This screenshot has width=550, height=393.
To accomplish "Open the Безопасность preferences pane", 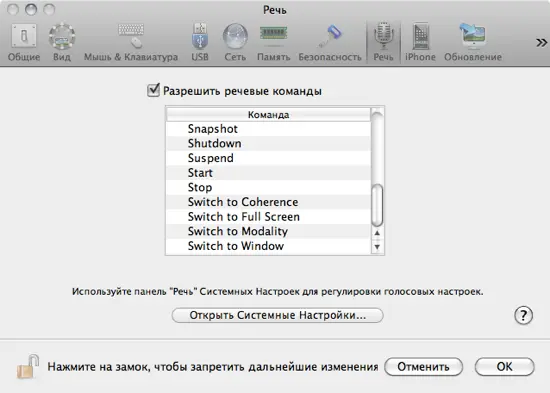I will pos(330,42).
